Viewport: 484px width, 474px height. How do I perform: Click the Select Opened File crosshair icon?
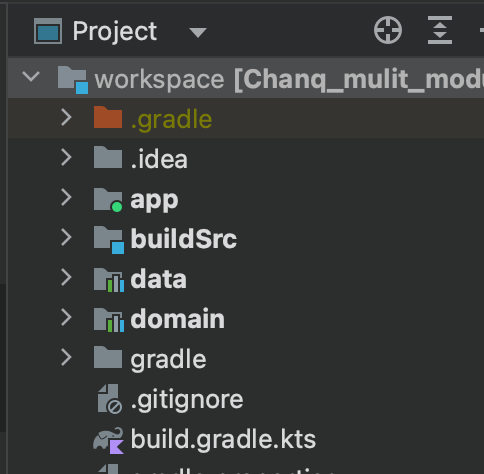click(x=388, y=30)
